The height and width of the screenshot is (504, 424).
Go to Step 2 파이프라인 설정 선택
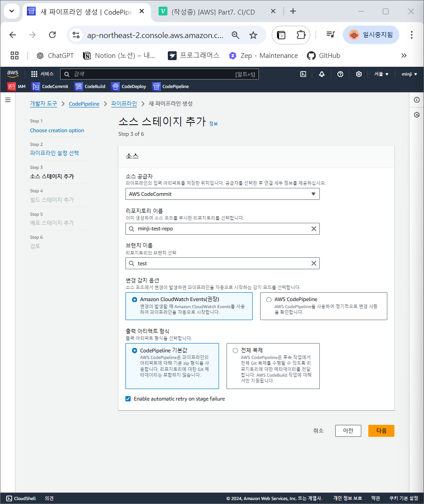[55, 153]
